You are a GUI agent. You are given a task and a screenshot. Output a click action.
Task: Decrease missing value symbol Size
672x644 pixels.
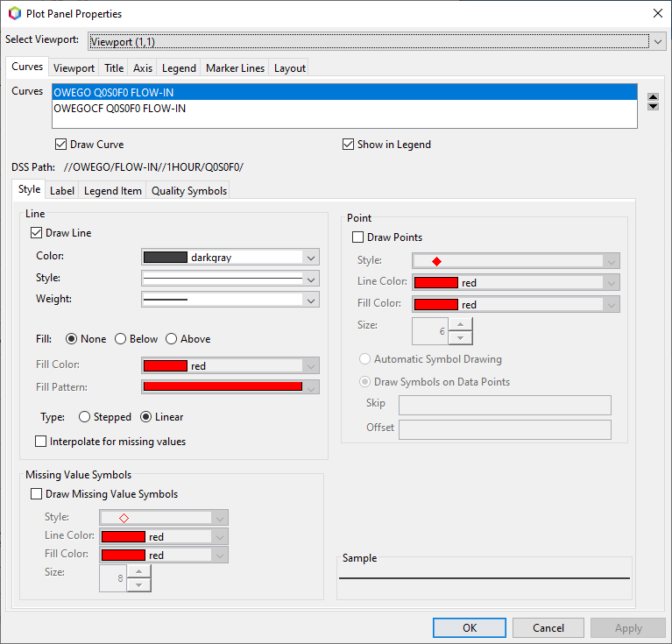[x=138, y=585]
